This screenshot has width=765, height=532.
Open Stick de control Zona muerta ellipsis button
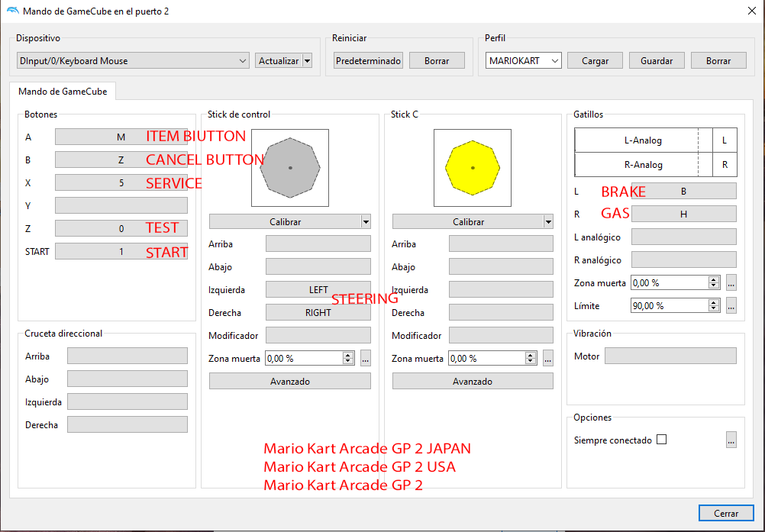[x=366, y=359]
